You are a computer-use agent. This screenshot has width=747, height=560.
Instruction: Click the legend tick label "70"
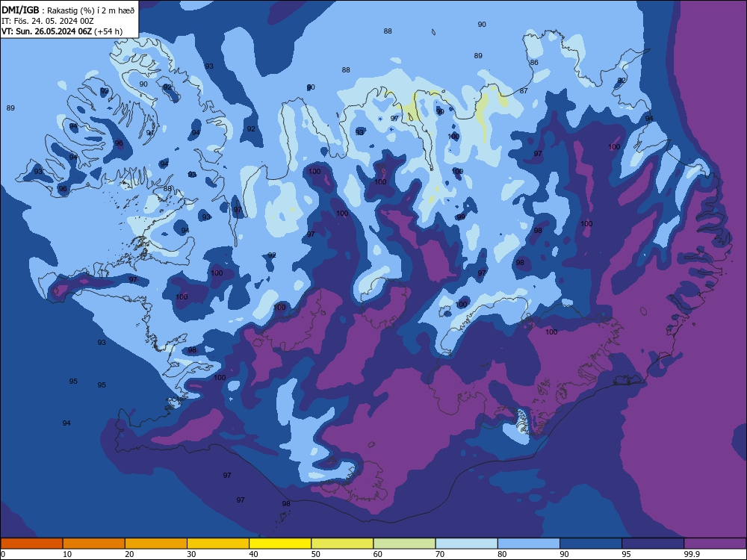click(x=440, y=554)
